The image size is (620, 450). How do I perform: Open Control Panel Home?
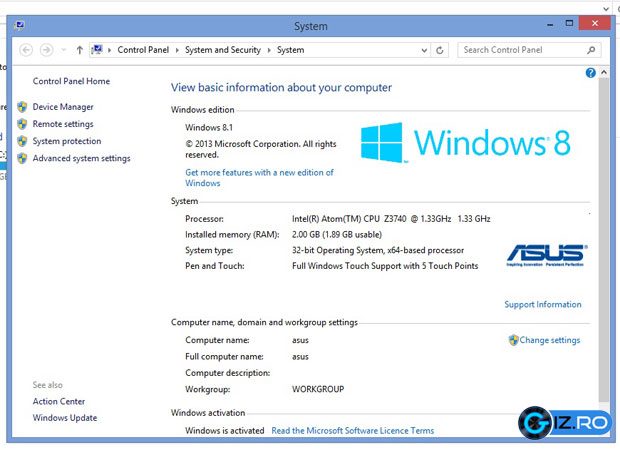(x=71, y=81)
